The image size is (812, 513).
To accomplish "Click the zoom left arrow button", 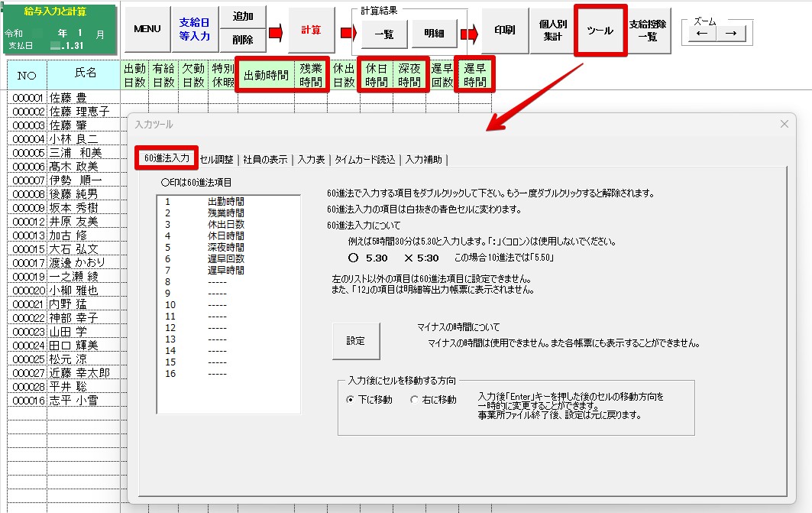I will pos(702,33).
